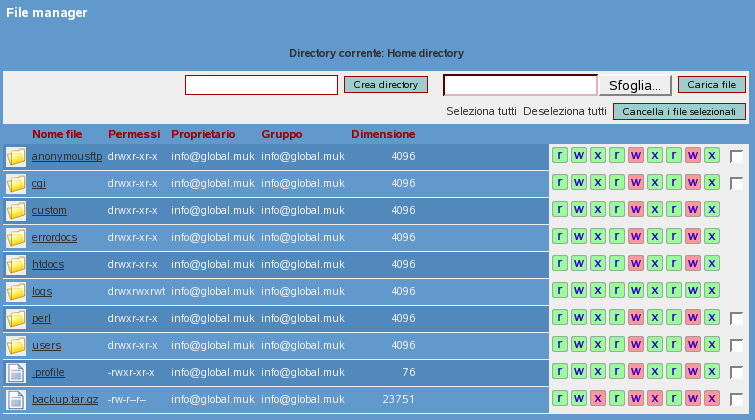Click the errordocs folder icon

pyautogui.click(x=16, y=238)
